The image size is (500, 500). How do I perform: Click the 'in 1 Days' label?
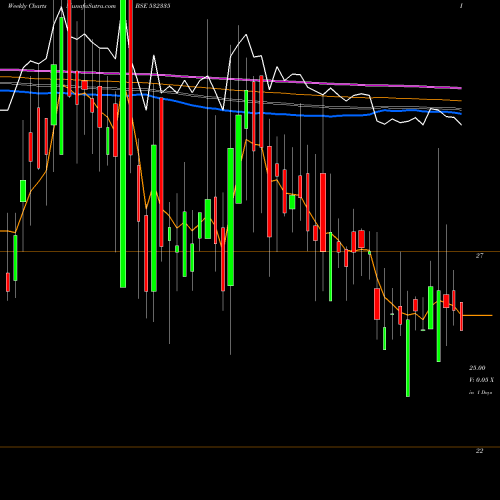480,393
